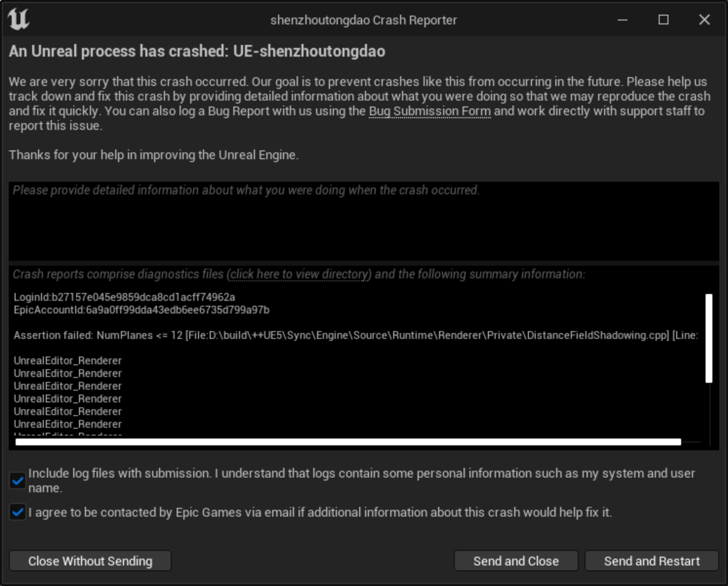Image resolution: width=728 pixels, height=586 pixels.
Task: Place cursor on the LoginId line
Action: coord(124,297)
